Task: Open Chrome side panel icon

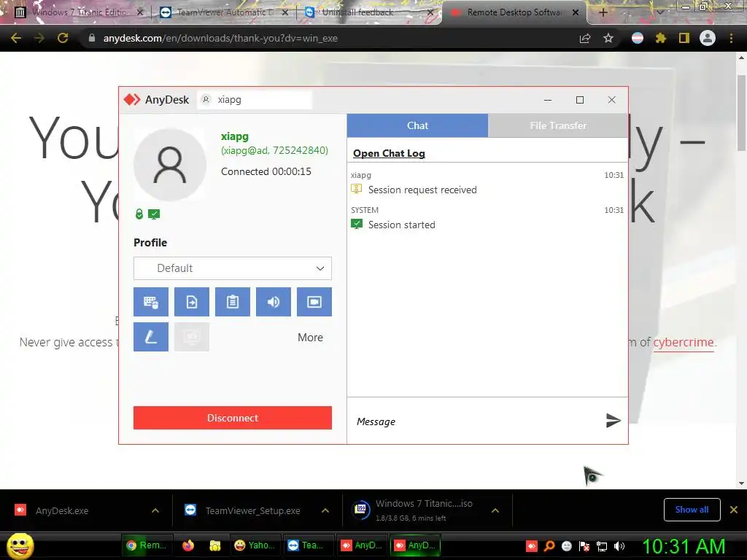Action: pyautogui.click(x=684, y=38)
